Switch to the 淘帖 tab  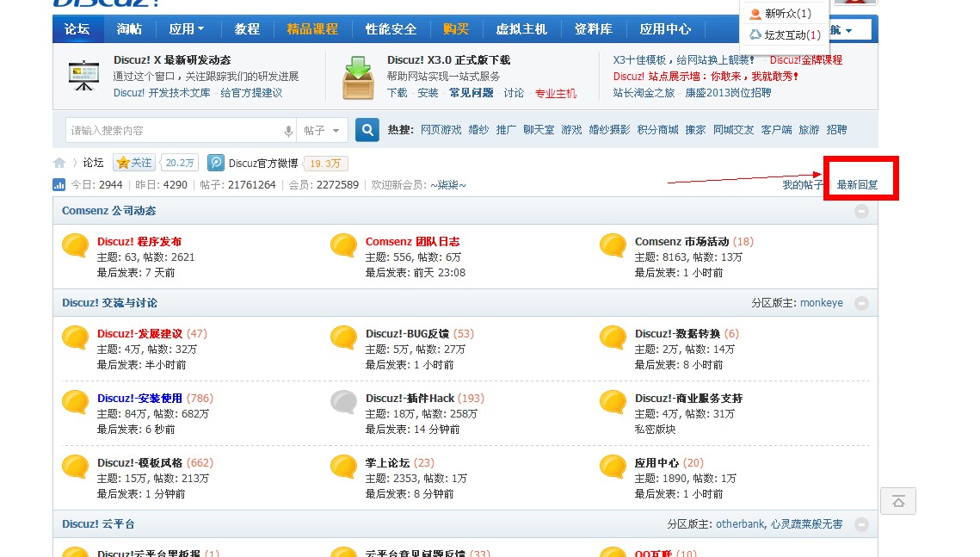click(x=131, y=28)
